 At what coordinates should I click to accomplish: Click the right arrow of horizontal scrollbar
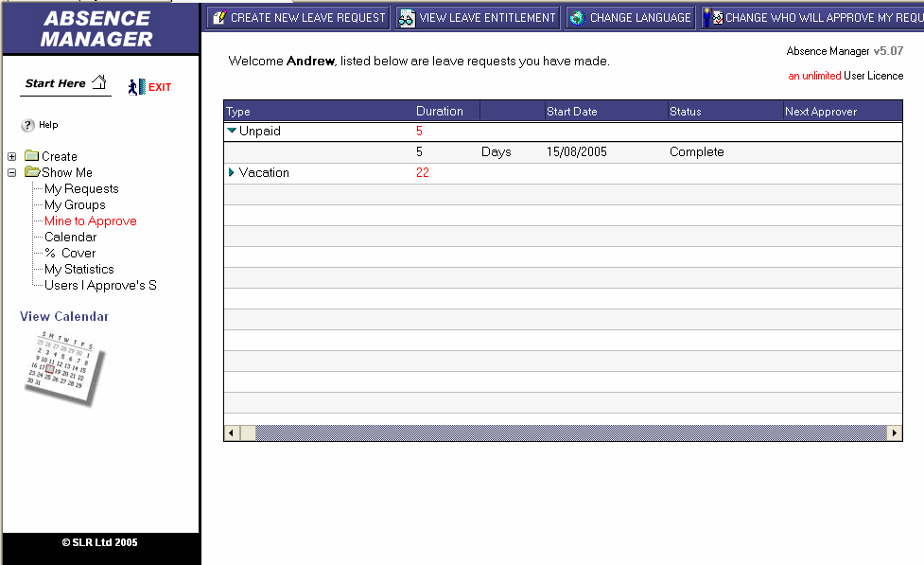click(x=895, y=433)
